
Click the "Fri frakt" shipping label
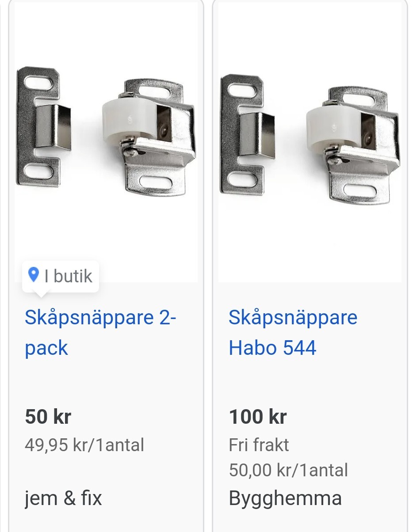(259, 445)
